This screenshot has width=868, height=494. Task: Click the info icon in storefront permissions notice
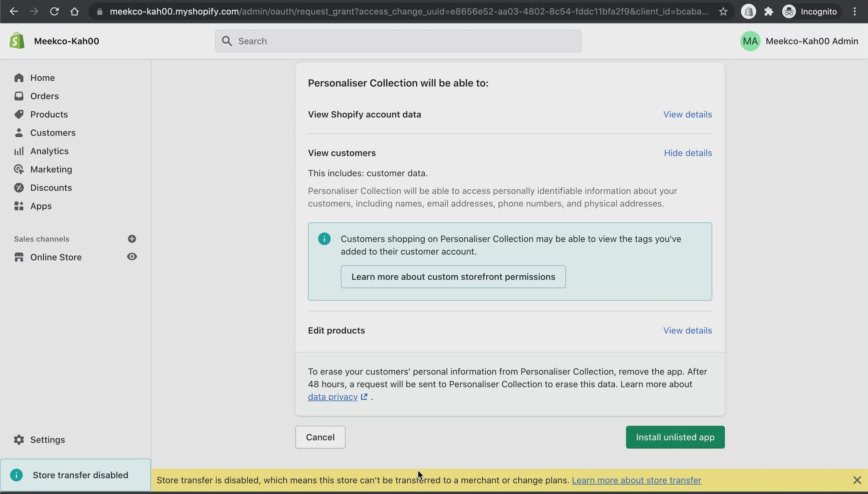(x=324, y=239)
